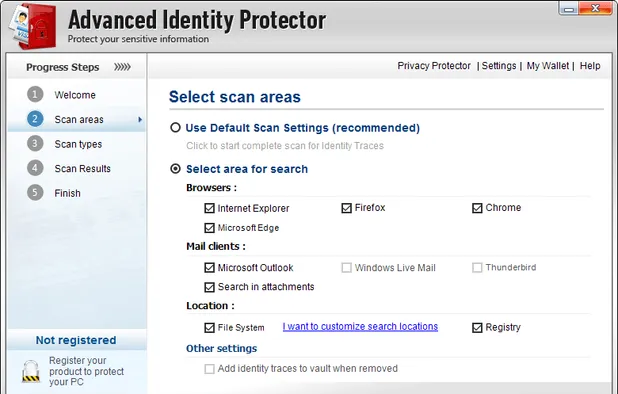
Task: Uncheck the Firefox checkbox
Action: click(346, 208)
